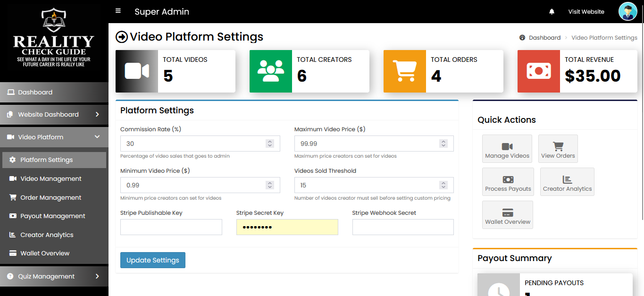Image resolution: width=644 pixels, height=296 pixels.
Task: Click the notification bell icon
Action: click(552, 12)
